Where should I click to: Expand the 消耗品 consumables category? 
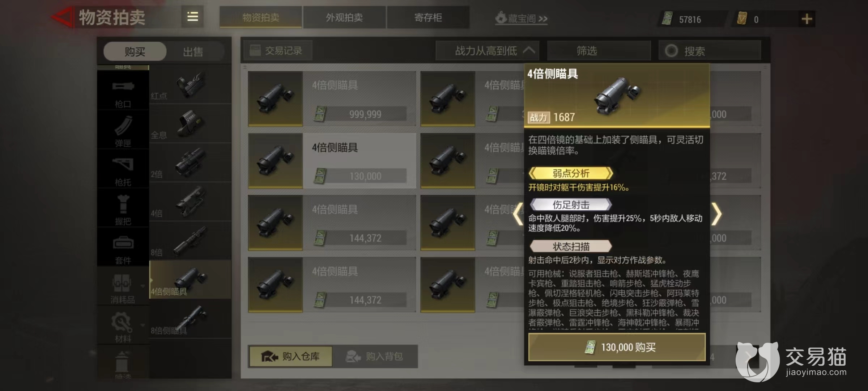pyautogui.click(x=123, y=288)
